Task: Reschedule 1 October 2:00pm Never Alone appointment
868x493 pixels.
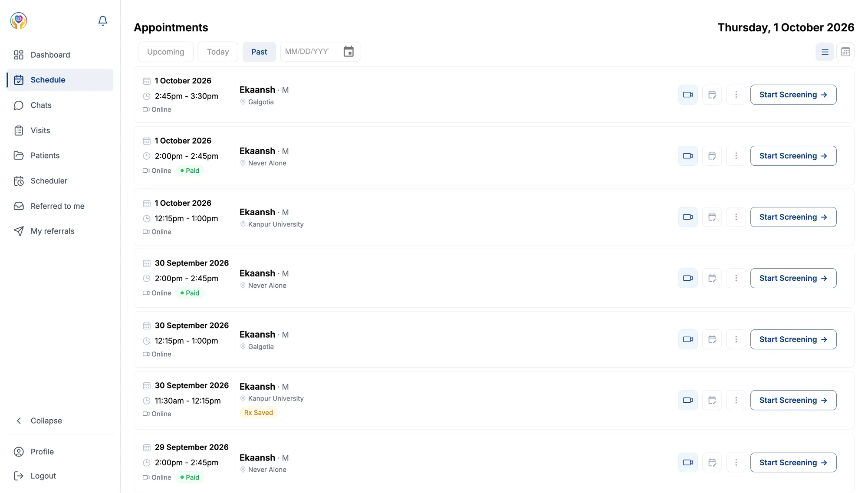Action: [712, 156]
